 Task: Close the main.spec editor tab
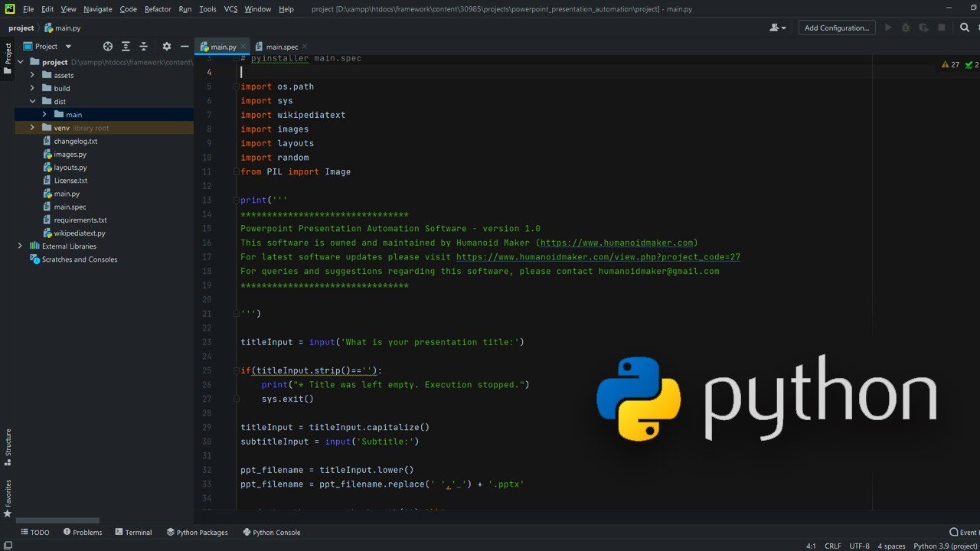pyautogui.click(x=305, y=47)
